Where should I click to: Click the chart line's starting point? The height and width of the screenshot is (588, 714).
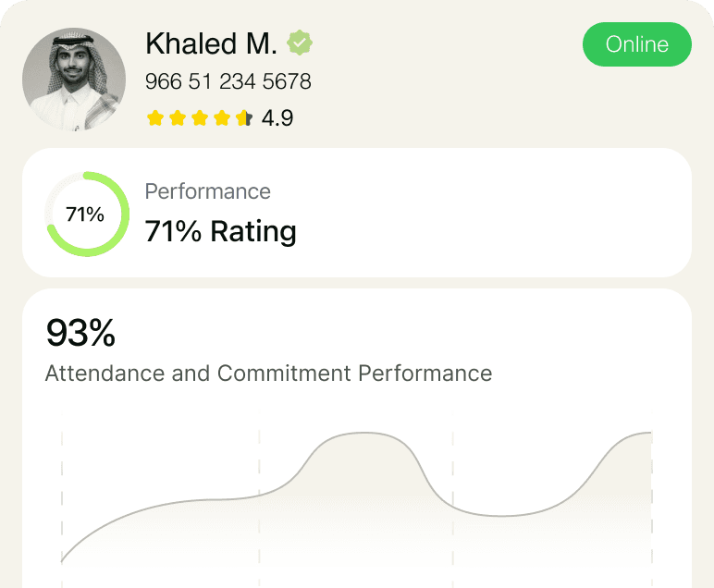[x=62, y=561]
